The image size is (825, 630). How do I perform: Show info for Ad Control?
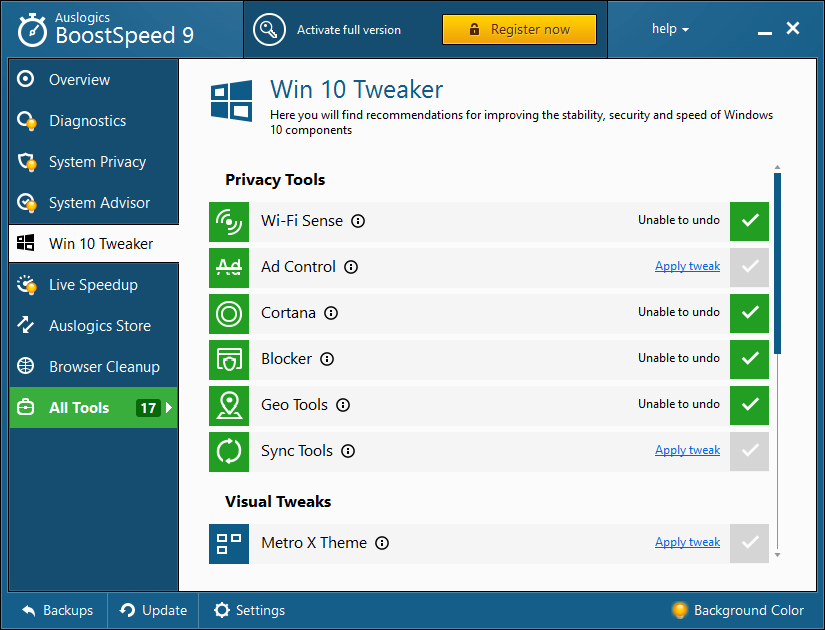point(351,267)
